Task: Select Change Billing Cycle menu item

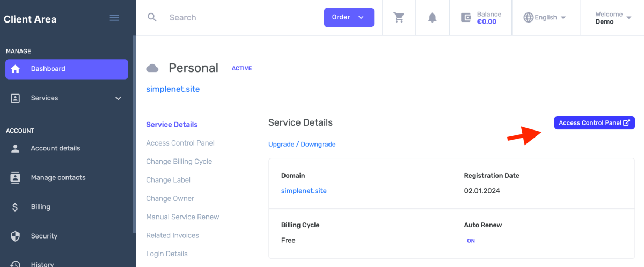Action: [x=179, y=162]
